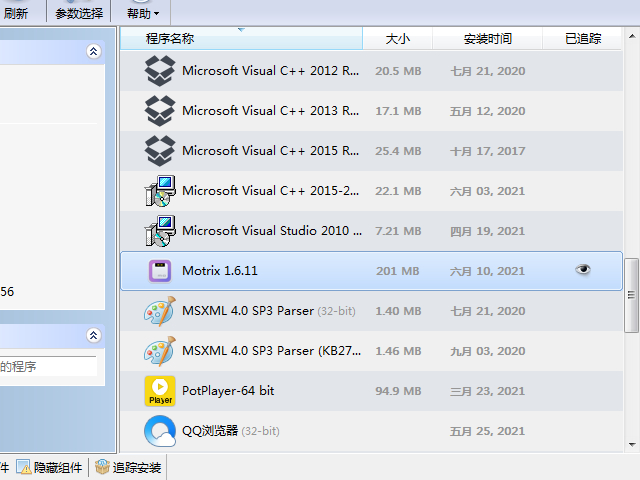Select the PotPlayer-64 bit name text
640x480 pixels.
(228, 391)
